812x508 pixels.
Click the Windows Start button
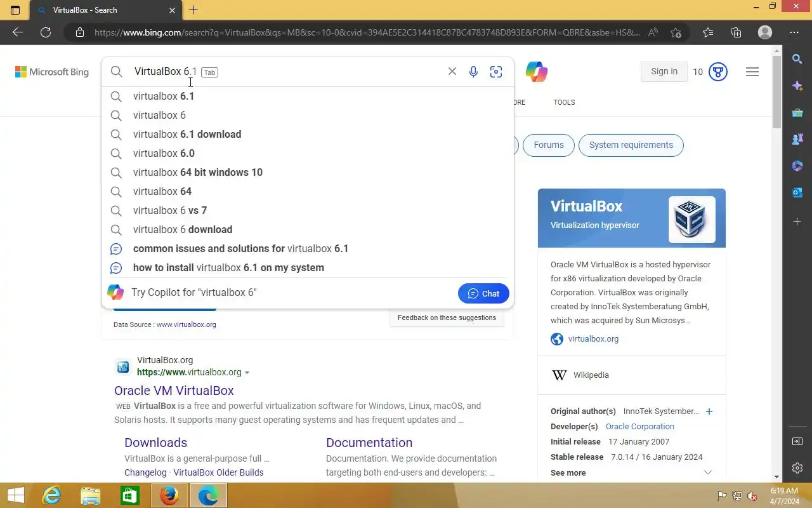[x=15, y=495]
